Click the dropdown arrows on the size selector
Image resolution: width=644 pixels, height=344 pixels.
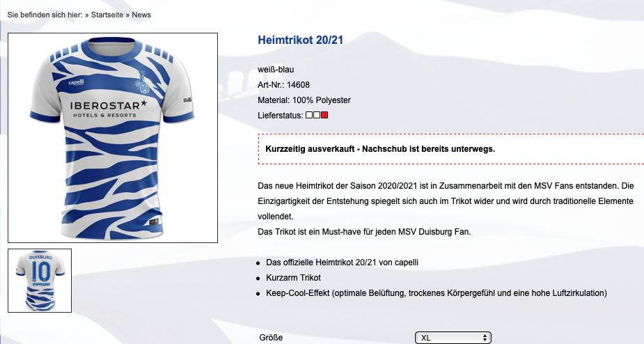pyautogui.click(x=485, y=338)
